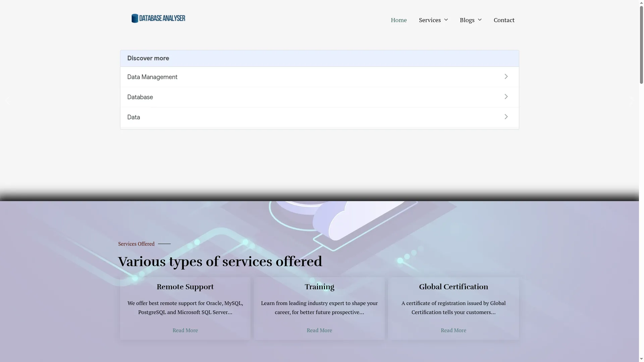The image size is (644, 362).
Task: Open the Home menu item
Action: [398, 20]
